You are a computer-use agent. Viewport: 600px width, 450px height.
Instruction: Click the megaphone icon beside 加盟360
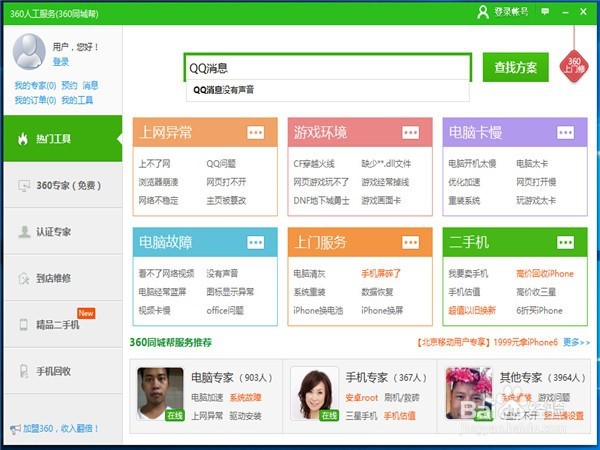15,429
